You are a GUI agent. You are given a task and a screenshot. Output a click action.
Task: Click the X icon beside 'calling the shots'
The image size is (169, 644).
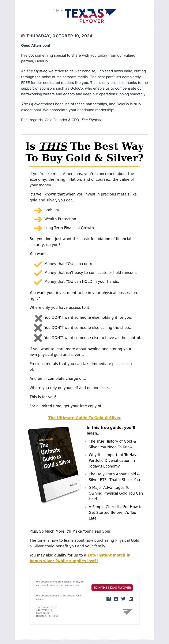point(38,328)
